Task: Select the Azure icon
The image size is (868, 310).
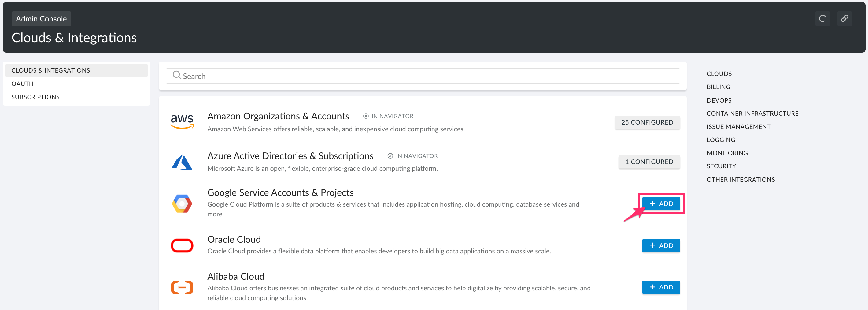Action: pyautogui.click(x=182, y=162)
